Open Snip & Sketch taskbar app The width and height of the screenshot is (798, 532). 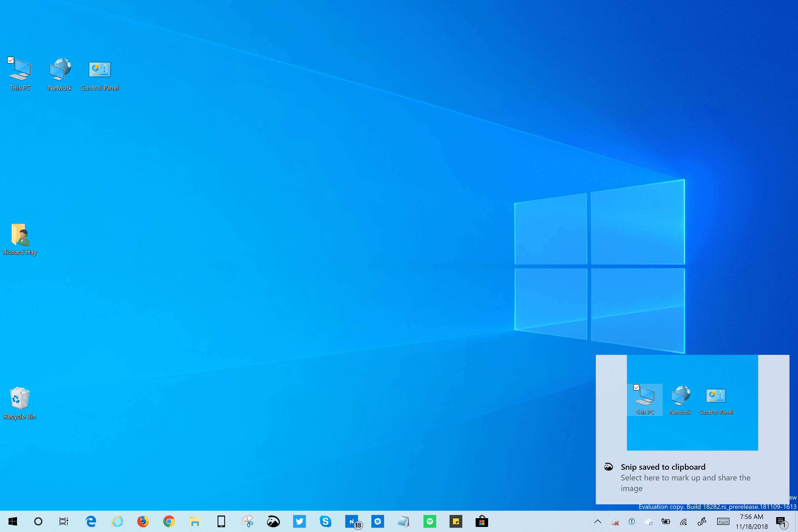coord(273,521)
